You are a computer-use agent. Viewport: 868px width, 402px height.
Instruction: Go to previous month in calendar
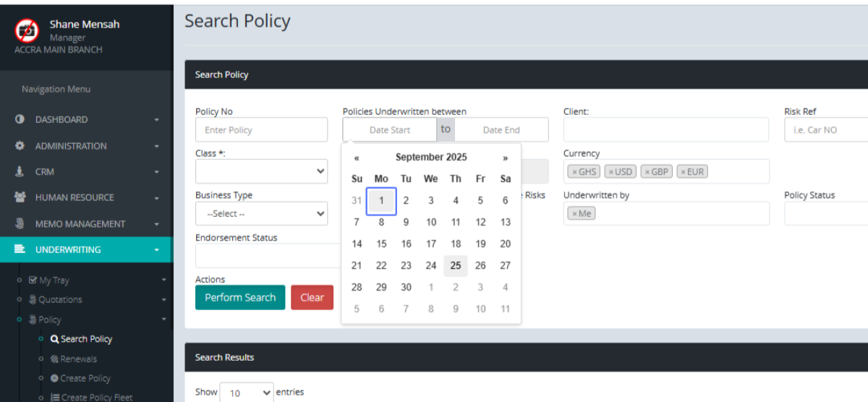[x=357, y=158]
